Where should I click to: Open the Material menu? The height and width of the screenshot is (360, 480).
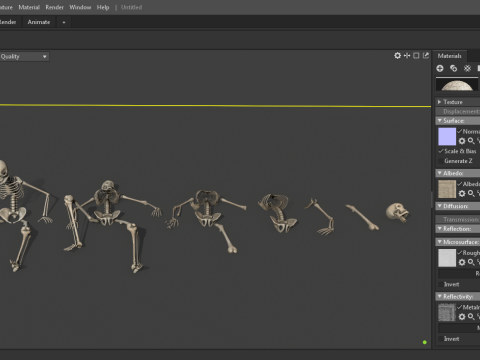(29, 7)
